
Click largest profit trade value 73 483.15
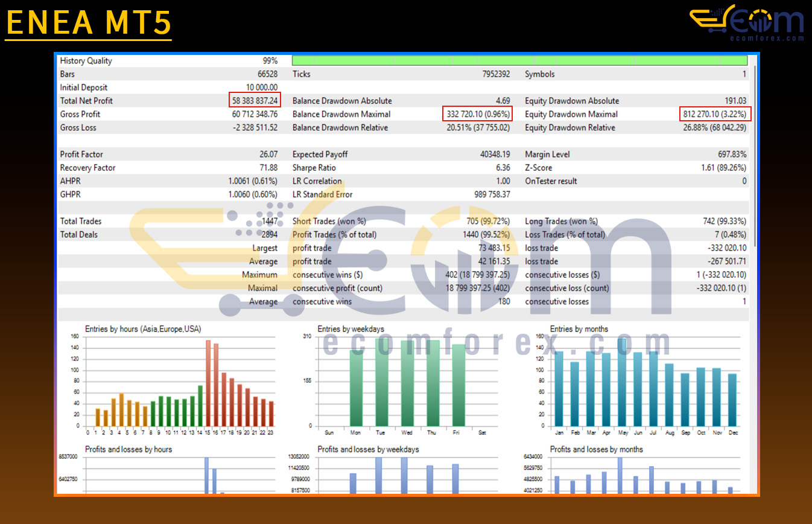494,248
